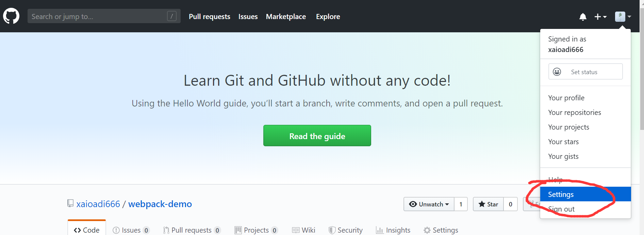
Task: Choose Your projects from the dropdown
Action: click(x=585, y=127)
